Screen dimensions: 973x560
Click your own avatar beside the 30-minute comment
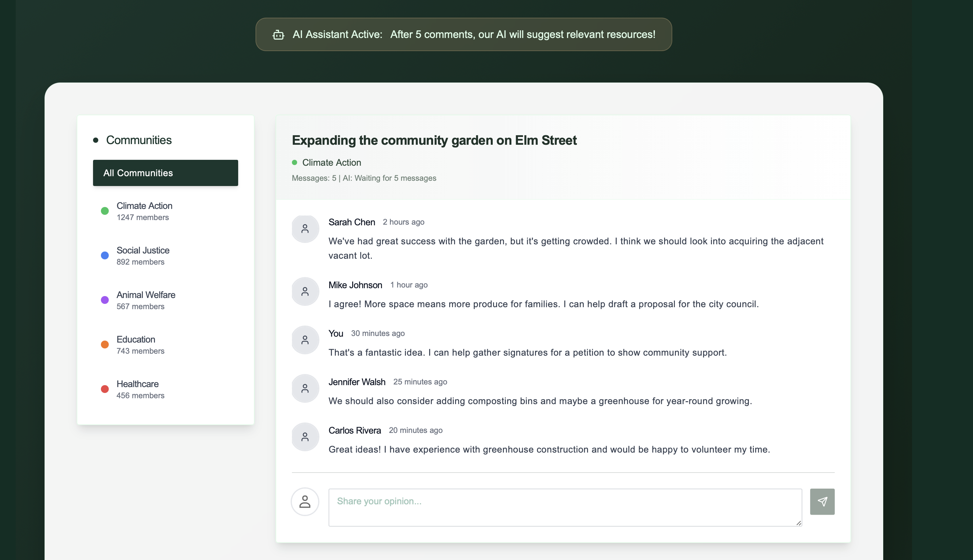[305, 340]
